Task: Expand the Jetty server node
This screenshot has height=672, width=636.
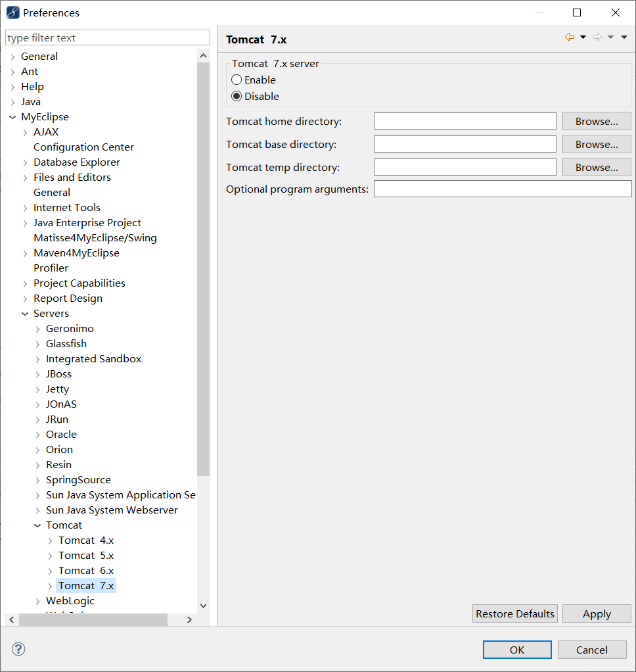Action: click(x=37, y=389)
